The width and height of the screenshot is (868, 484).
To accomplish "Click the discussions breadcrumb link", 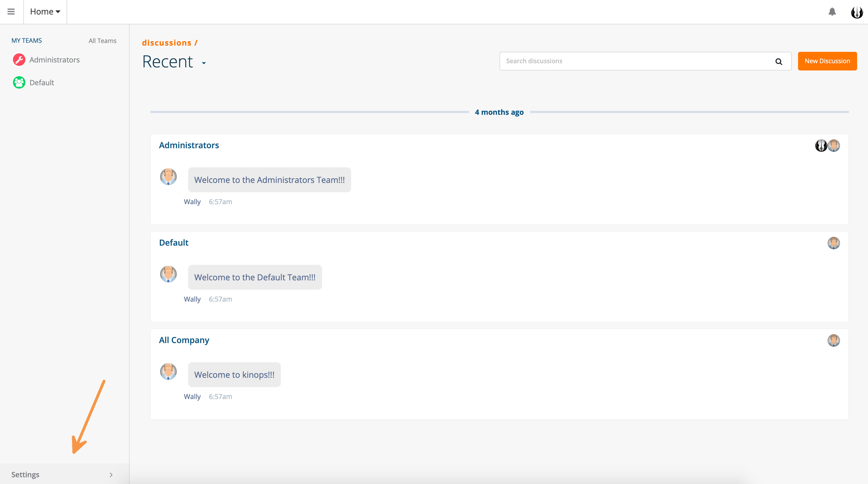I will (x=166, y=43).
